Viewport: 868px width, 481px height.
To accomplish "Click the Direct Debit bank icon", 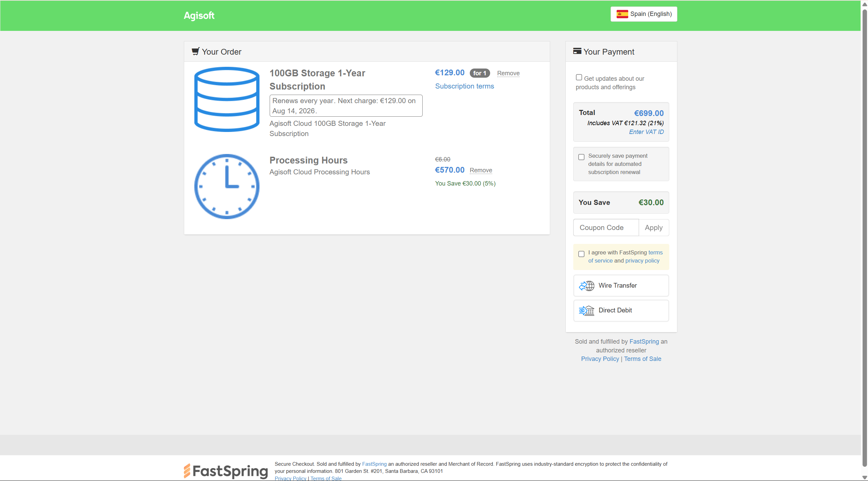I will tap(586, 310).
